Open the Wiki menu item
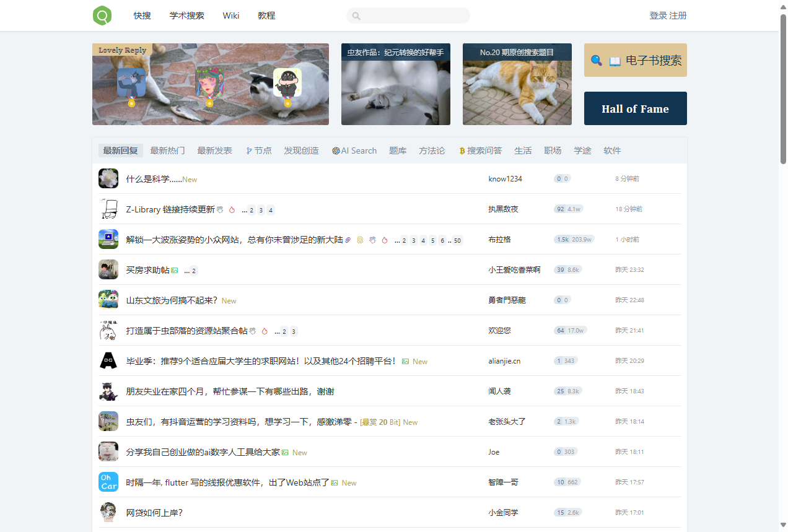788x532 pixels. 230,15
